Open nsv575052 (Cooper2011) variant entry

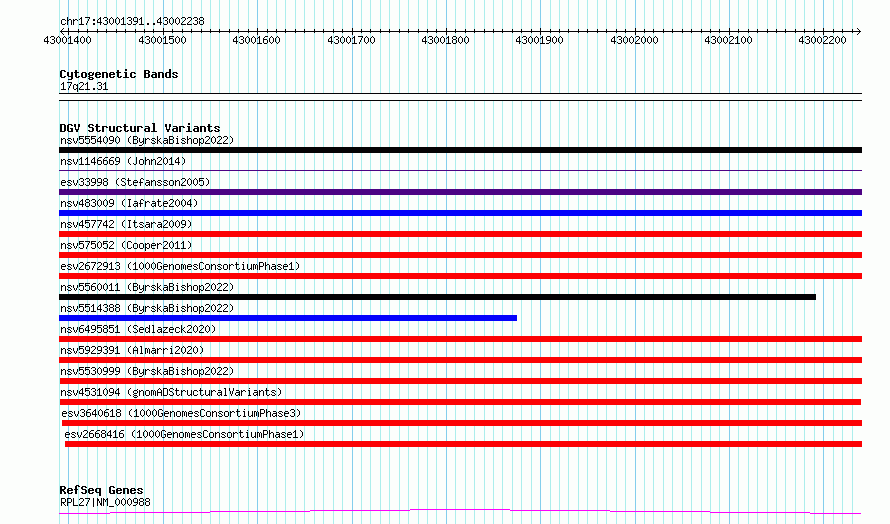pos(126,245)
